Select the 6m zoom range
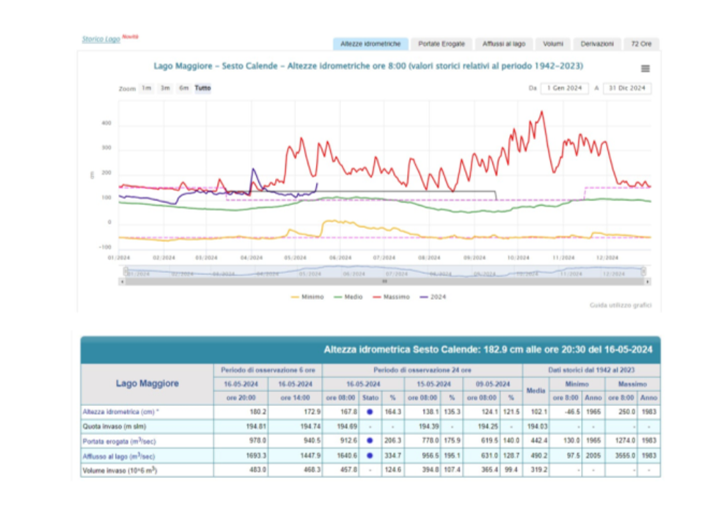This screenshot has height=521, width=710. tap(183, 88)
